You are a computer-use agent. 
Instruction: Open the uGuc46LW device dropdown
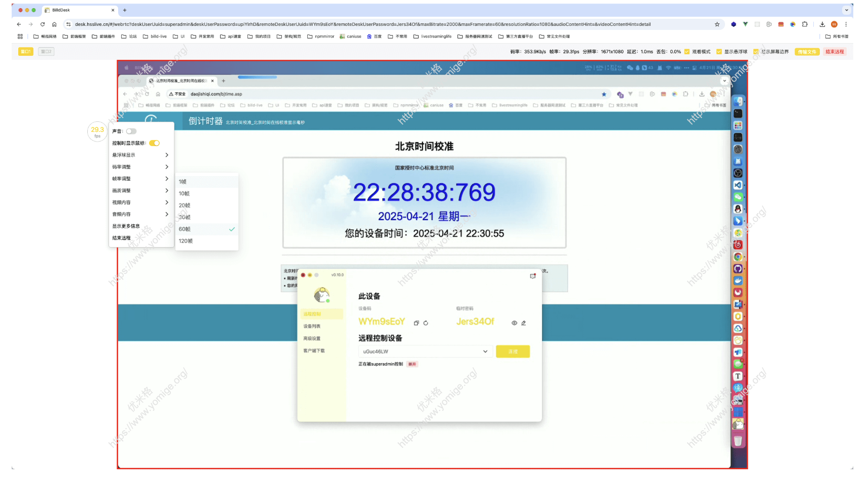tap(484, 352)
